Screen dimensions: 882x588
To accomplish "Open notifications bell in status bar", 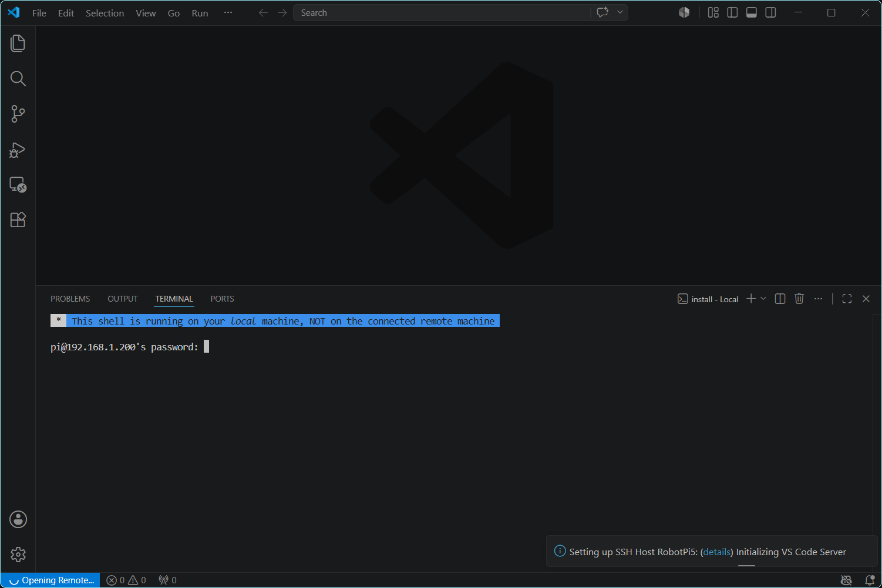I will (870, 580).
